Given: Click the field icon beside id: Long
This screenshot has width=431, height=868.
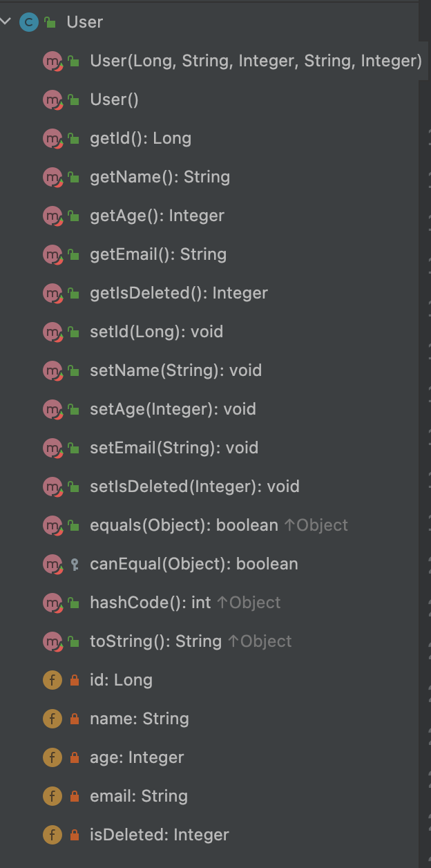Looking at the screenshot, I should [x=52, y=680].
